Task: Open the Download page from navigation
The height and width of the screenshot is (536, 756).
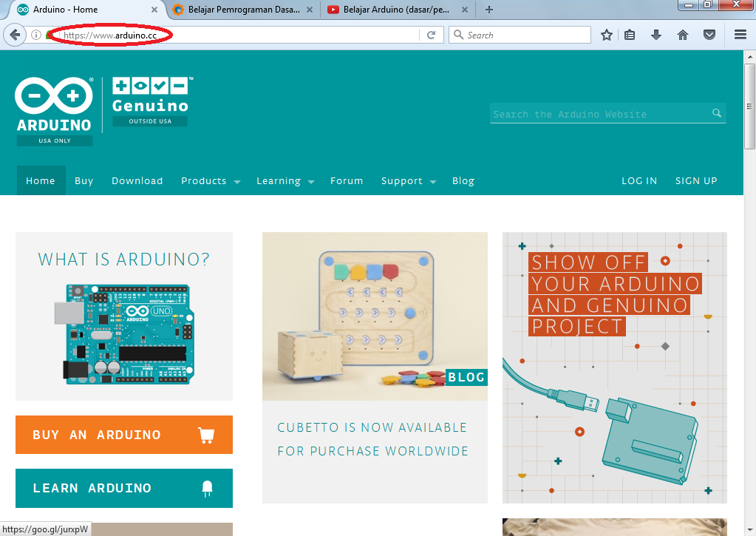Action: [137, 180]
